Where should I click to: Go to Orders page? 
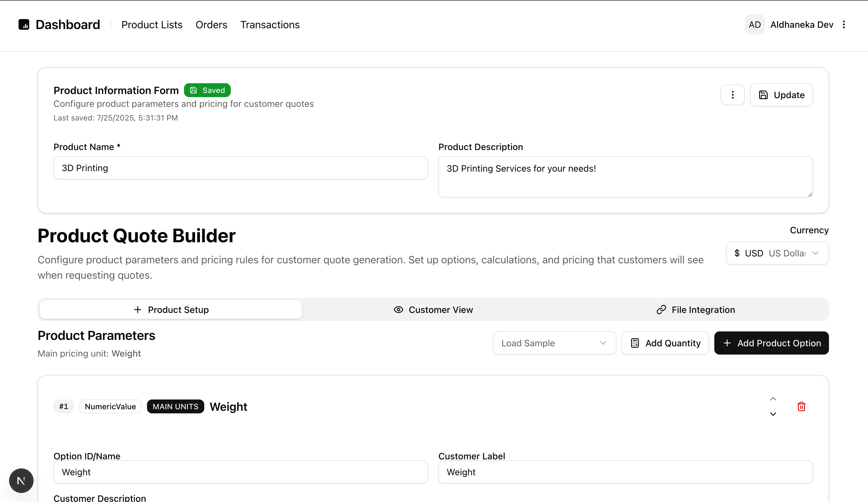tap(211, 25)
